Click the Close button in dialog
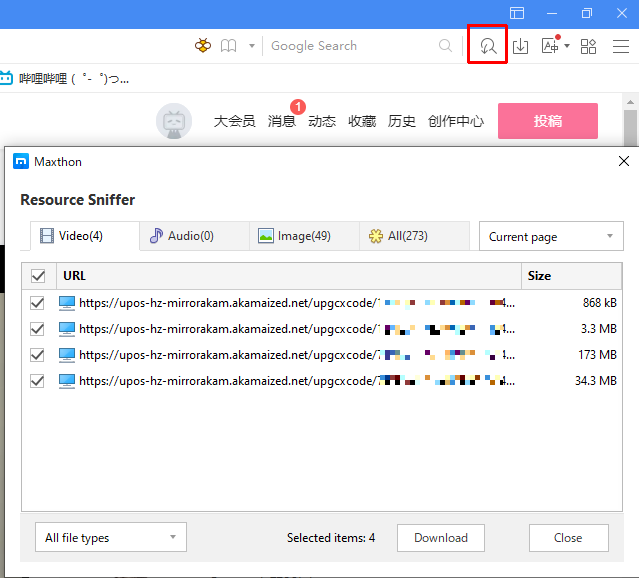 [568, 538]
